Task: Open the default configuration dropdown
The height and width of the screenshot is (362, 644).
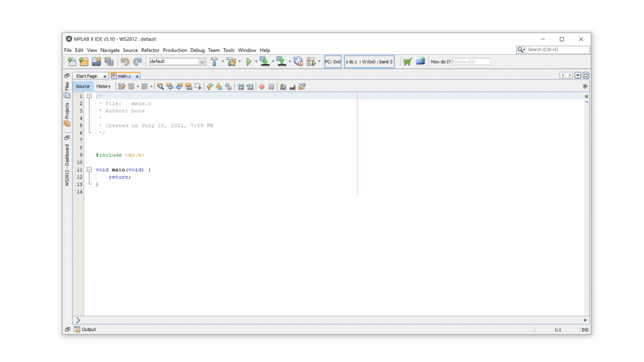Action: pos(202,62)
